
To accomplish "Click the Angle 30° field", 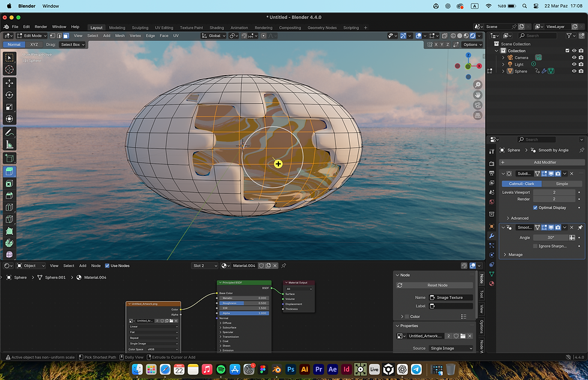I will pos(551,238).
